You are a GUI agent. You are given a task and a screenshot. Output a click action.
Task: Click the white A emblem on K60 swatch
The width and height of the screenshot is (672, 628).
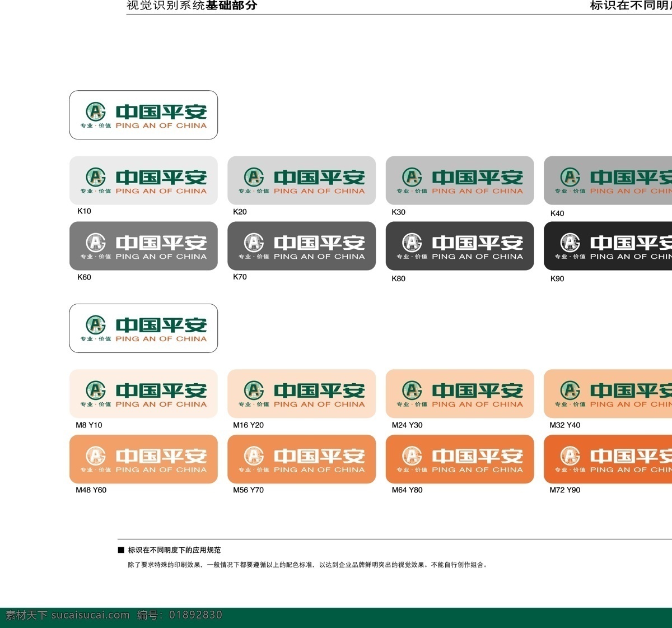pyautogui.click(x=96, y=243)
